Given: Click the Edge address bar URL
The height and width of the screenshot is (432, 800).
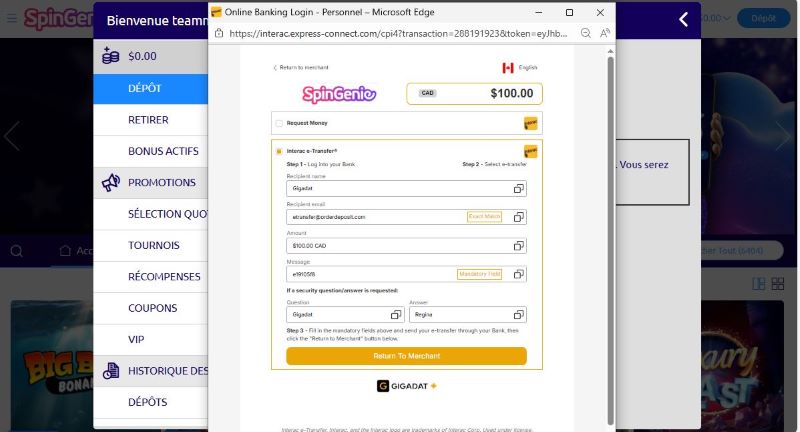Looking at the screenshot, I should [x=398, y=33].
